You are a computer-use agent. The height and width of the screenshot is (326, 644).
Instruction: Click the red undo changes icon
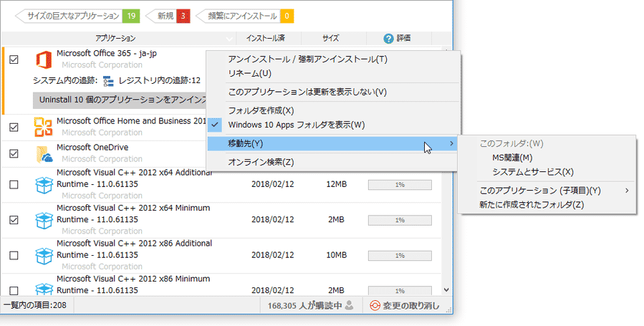(x=375, y=305)
